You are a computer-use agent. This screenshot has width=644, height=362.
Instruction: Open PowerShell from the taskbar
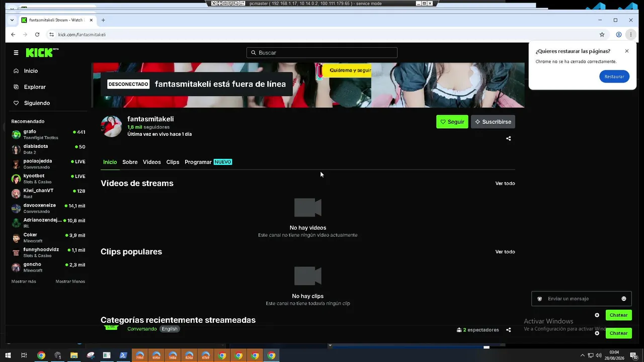click(x=123, y=355)
